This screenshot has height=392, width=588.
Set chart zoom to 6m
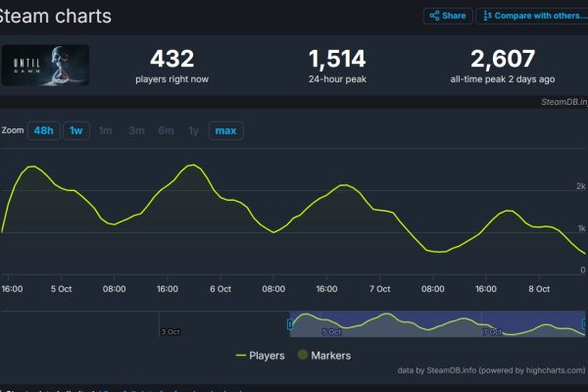[x=166, y=130]
